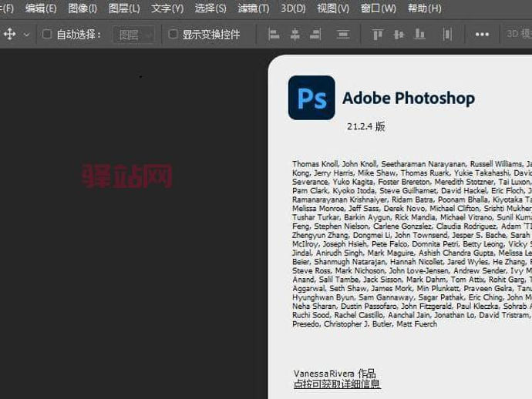Screen dimensions: 532x399
Task: Click the Ps logo in the about dialog
Action: [x=311, y=98]
